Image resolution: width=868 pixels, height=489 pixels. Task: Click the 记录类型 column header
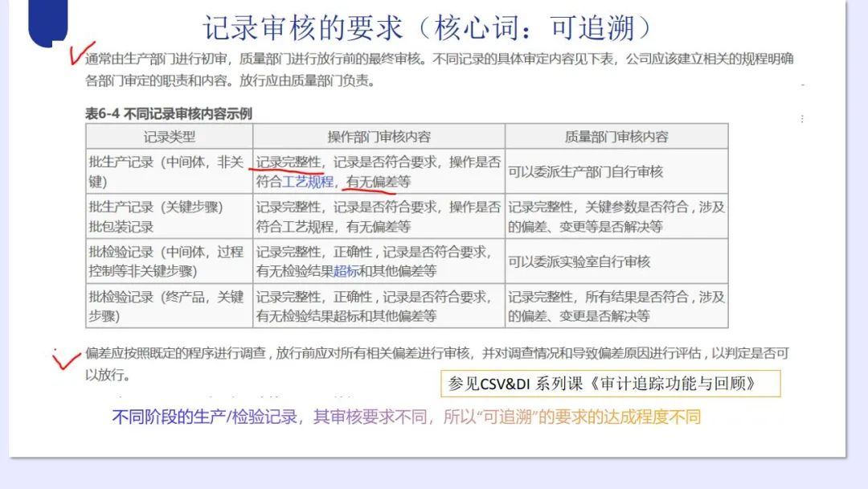click(x=169, y=137)
